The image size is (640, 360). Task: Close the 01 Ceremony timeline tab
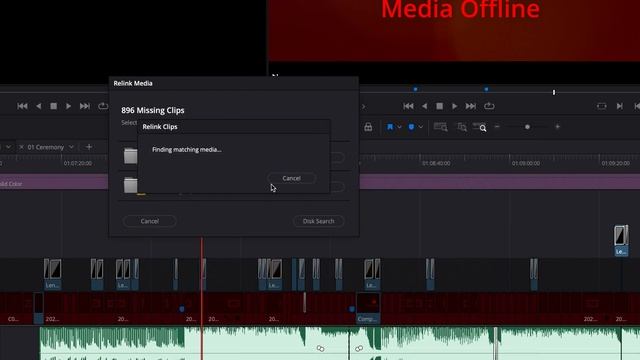[21, 147]
